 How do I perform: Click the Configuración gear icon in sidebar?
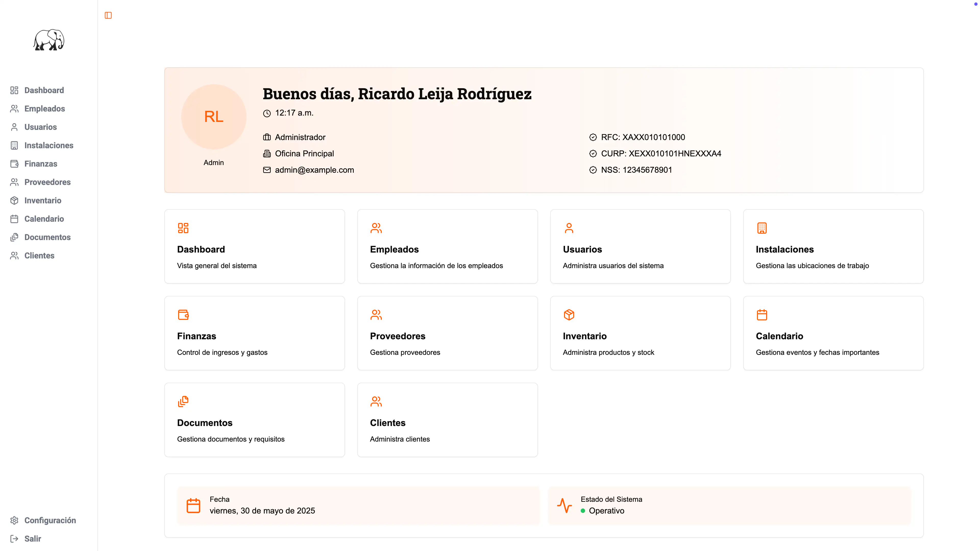pyautogui.click(x=15, y=520)
